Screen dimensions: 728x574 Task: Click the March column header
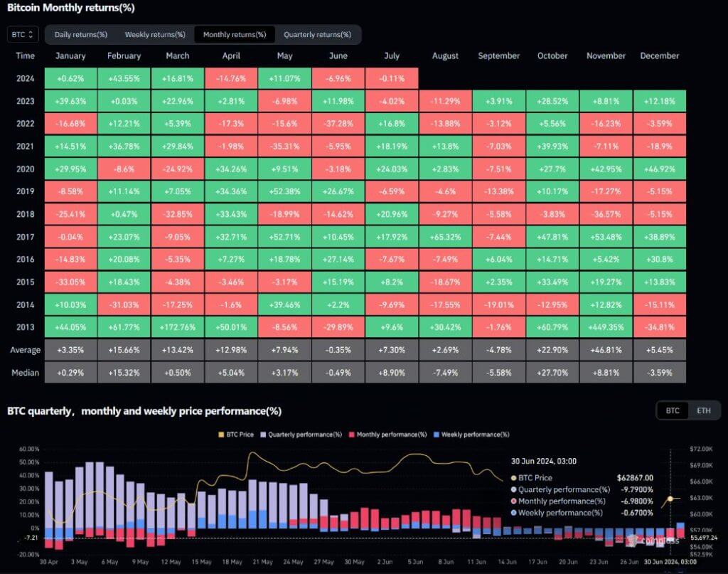tap(177, 55)
